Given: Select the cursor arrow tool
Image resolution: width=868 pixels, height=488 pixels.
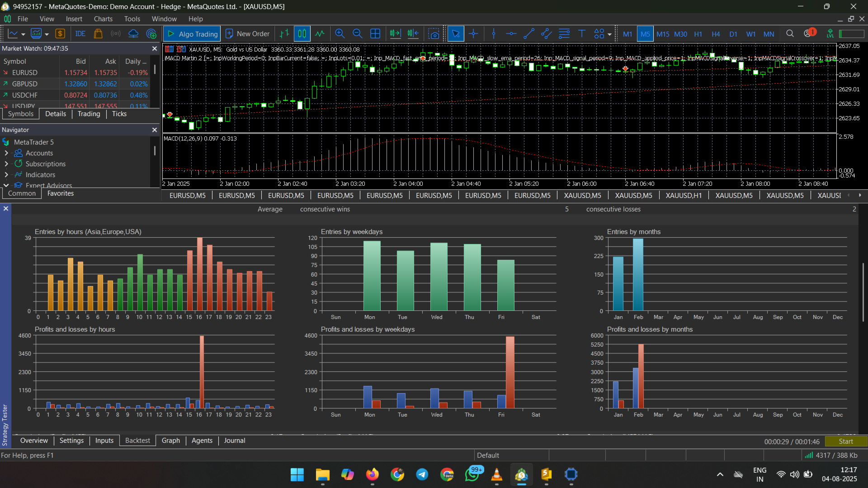Looking at the screenshot, I should pyautogui.click(x=456, y=34).
